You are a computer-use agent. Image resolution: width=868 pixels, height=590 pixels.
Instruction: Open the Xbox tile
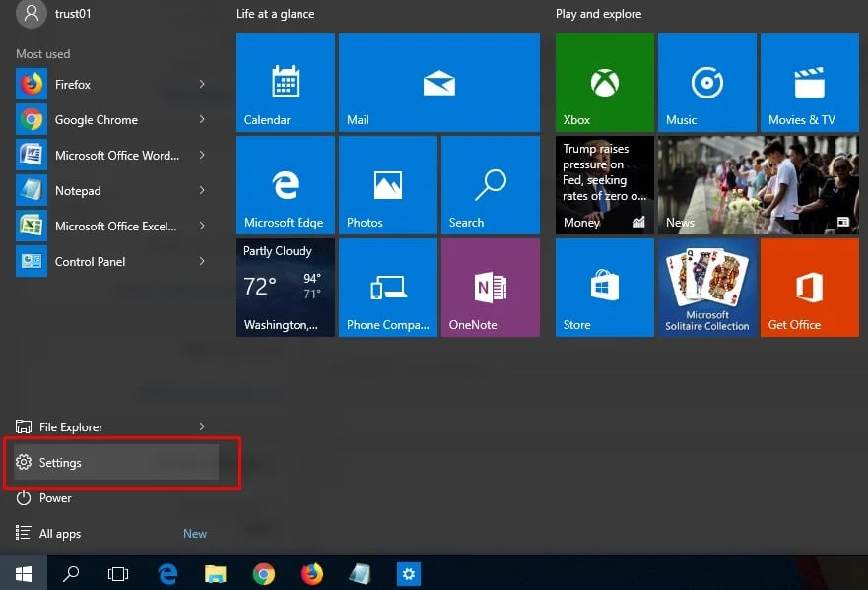tap(605, 83)
